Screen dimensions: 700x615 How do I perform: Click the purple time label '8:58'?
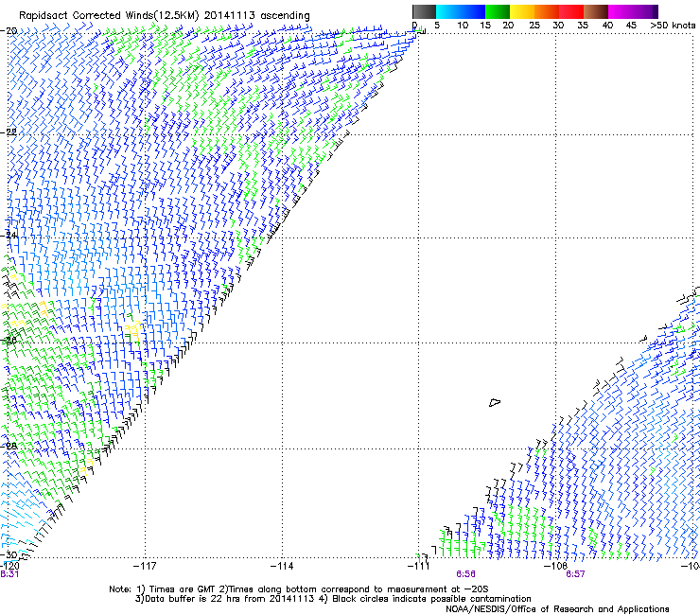tap(465, 574)
